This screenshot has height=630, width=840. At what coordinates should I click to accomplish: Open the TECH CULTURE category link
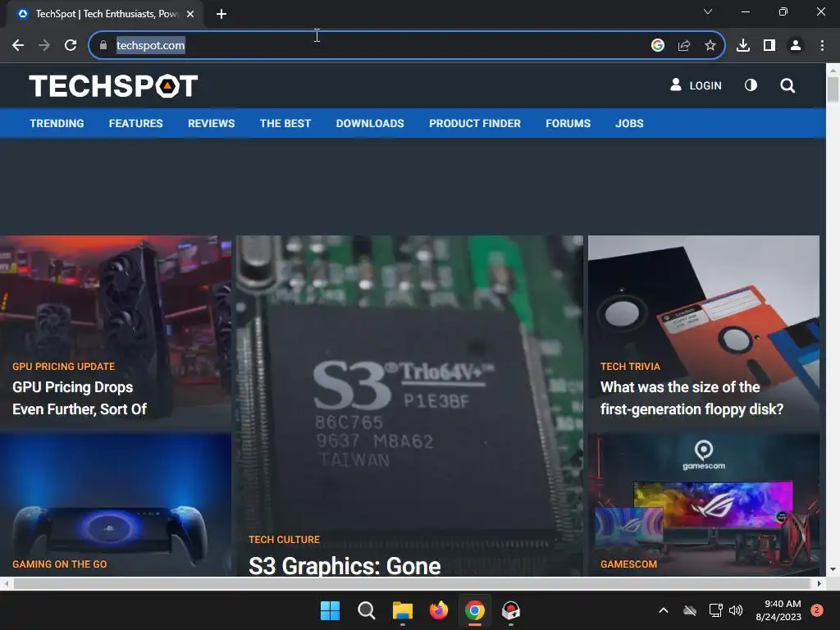[284, 540]
